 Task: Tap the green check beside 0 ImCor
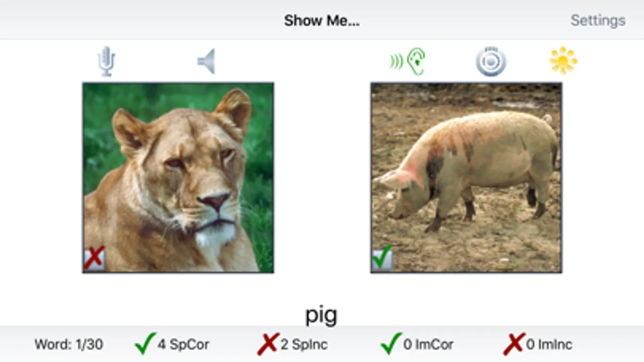[x=391, y=343]
